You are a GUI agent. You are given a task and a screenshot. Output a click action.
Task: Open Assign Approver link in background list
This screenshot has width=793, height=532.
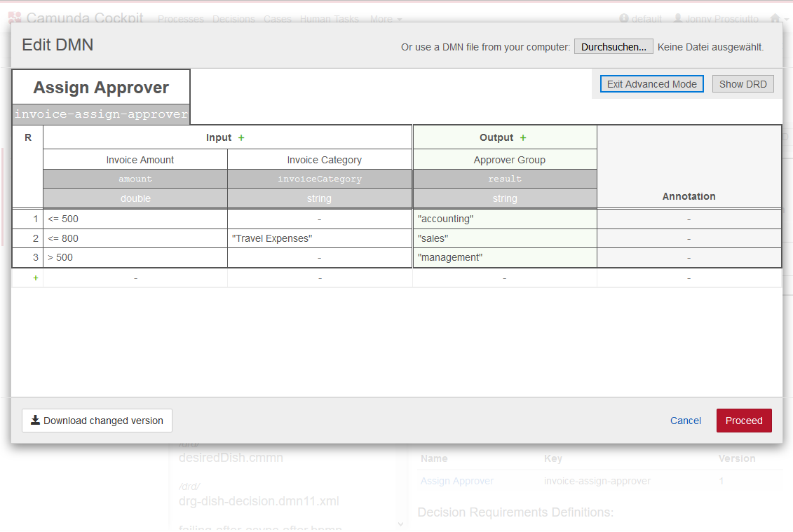[x=456, y=481]
